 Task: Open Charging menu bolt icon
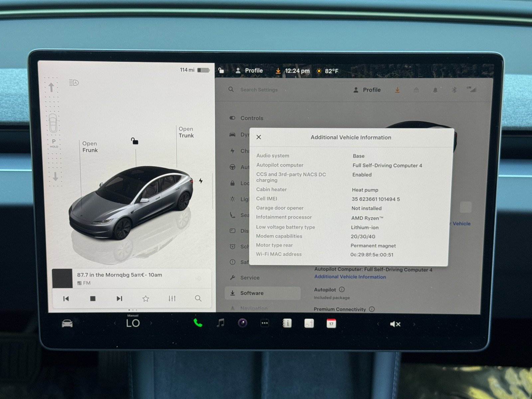[x=232, y=151]
